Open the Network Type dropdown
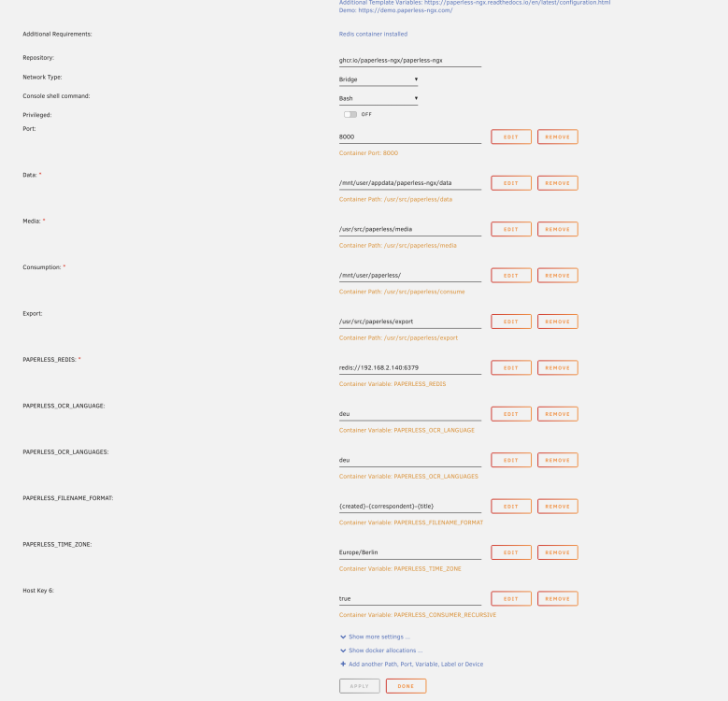The width and height of the screenshot is (728, 701). pyautogui.click(x=378, y=79)
